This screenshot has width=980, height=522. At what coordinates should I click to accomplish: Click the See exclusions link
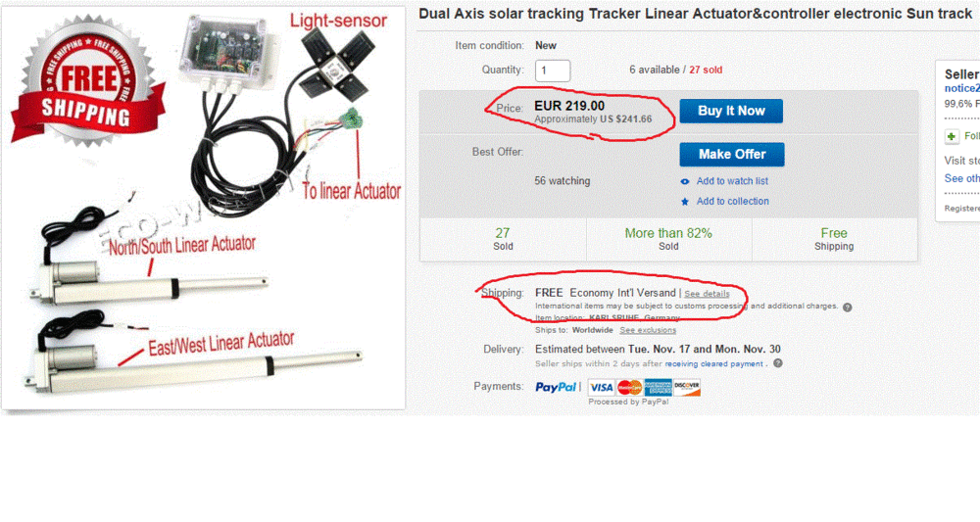pos(648,330)
